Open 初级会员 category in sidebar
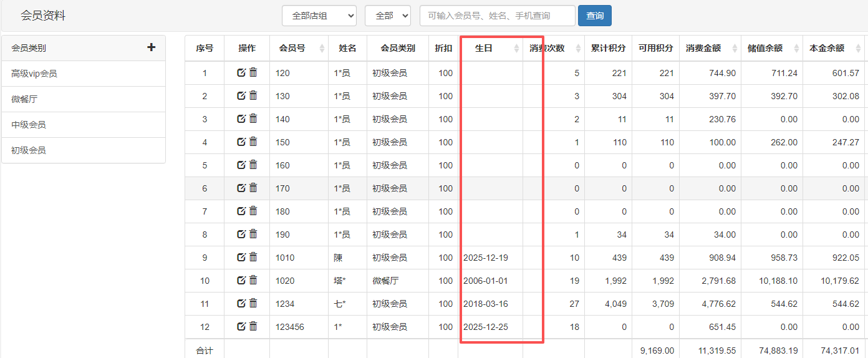 (29, 150)
